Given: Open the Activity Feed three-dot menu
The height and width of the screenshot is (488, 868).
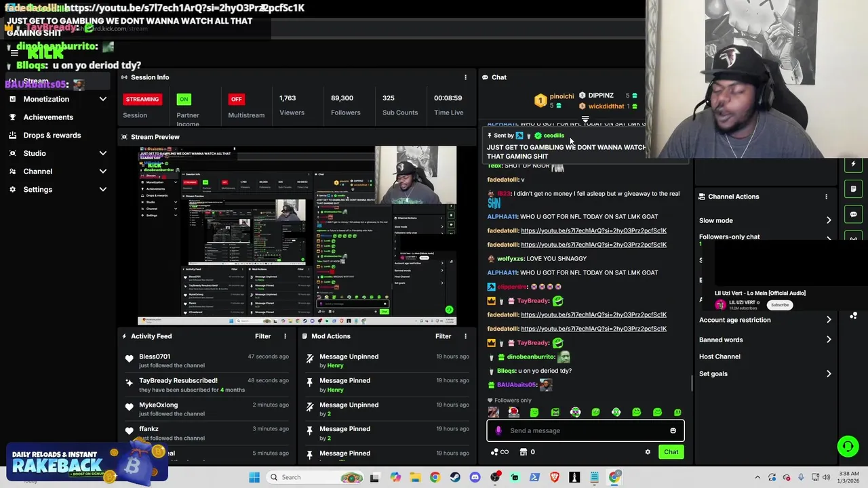Looking at the screenshot, I should click(x=285, y=336).
